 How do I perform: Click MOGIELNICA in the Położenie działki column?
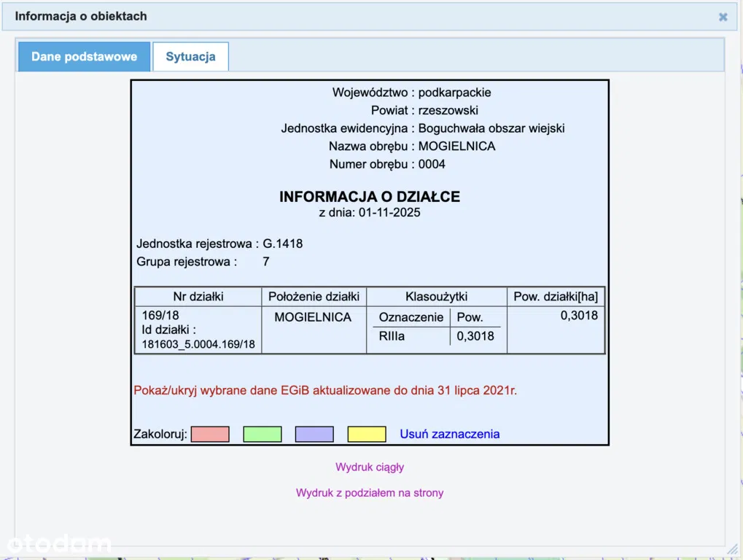pos(313,317)
